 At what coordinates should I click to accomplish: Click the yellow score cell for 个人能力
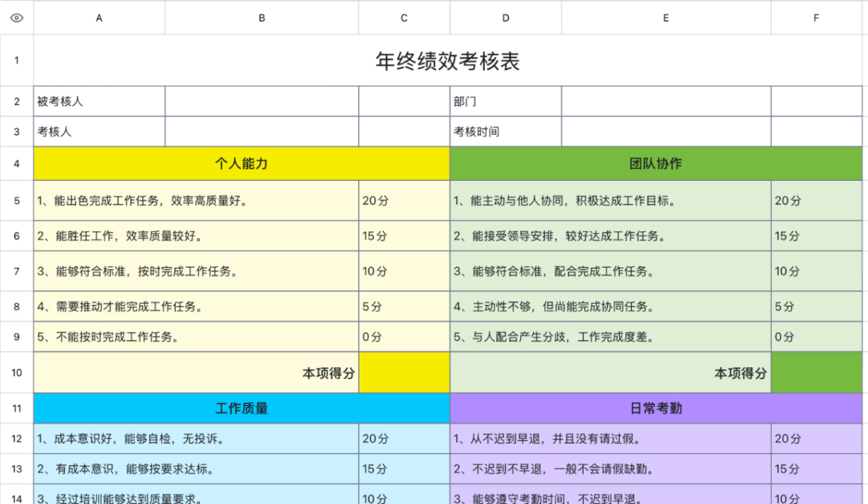click(404, 373)
